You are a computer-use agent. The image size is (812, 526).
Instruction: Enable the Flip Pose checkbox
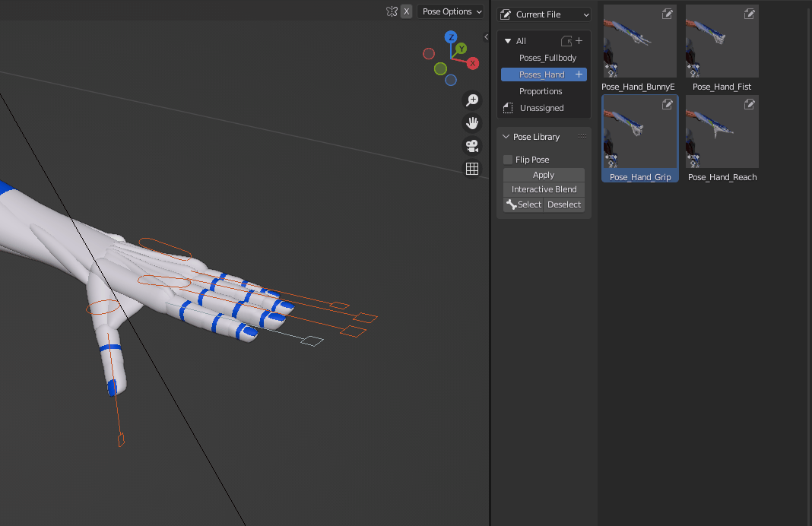(508, 160)
